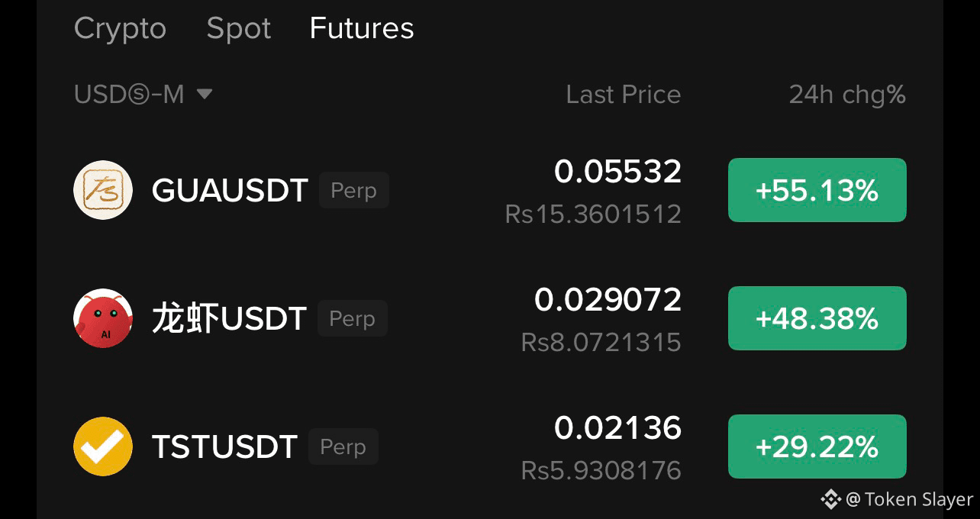Sort the list by 24h chg%
The height and width of the screenshot is (519, 980).
[847, 94]
